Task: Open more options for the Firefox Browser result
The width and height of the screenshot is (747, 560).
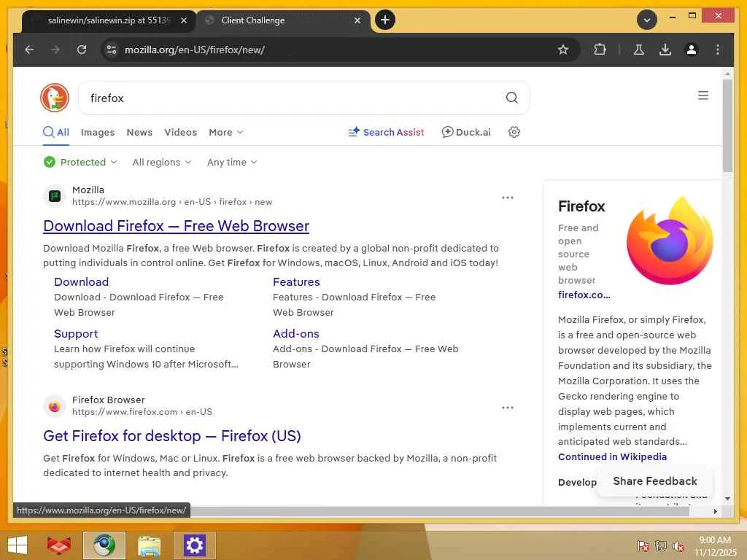Action: pos(508,408)
